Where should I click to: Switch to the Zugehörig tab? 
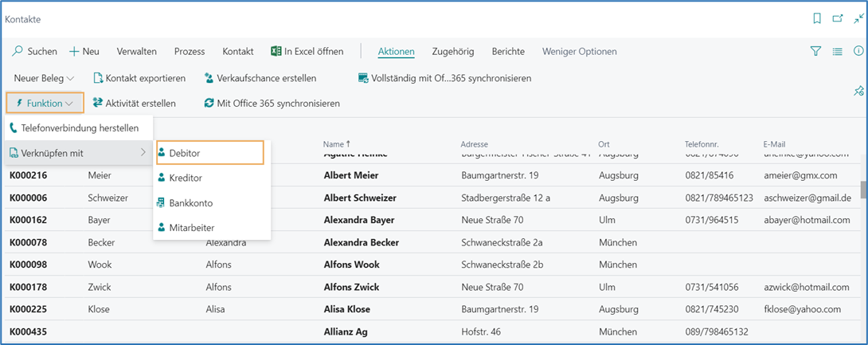click(x=452, y=51)
